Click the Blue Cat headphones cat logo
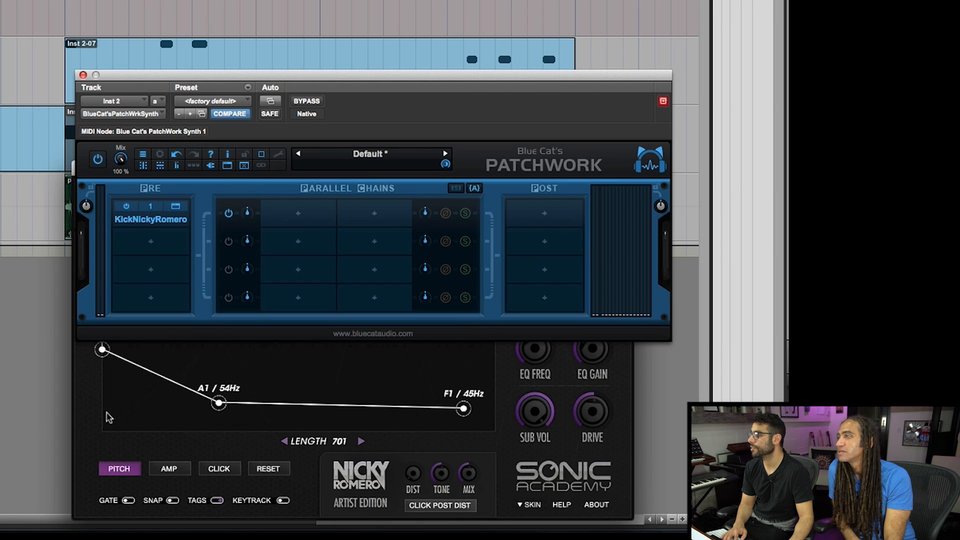 coord(650,159)
